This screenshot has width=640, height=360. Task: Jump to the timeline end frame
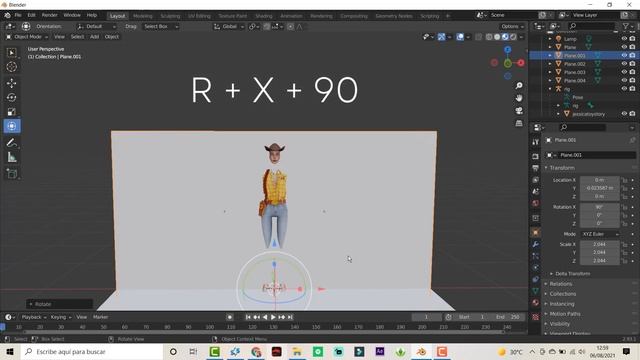click(x=290, y=317)
